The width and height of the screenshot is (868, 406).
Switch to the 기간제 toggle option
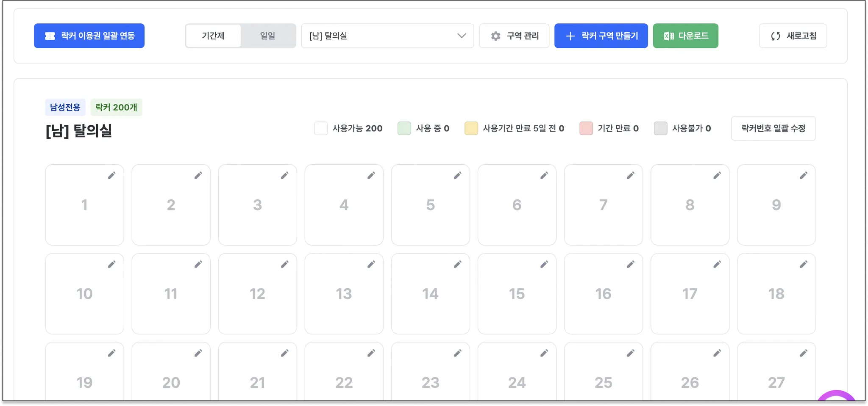tap(213, 36)
